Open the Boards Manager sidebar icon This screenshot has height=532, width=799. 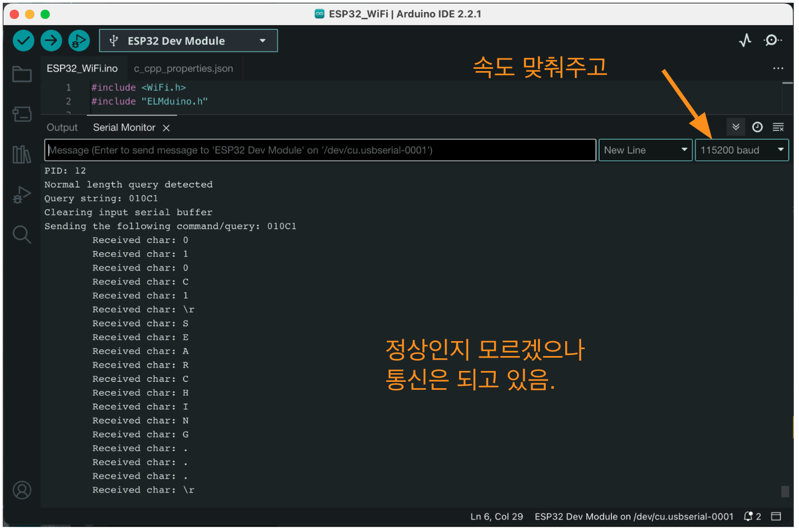point(22,114)
